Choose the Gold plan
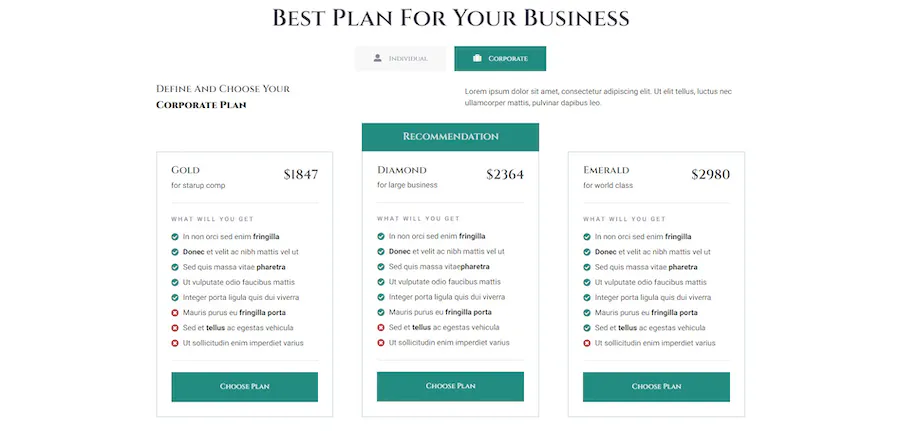Screen dimensions: 900x431 click(x=245, y=387)
